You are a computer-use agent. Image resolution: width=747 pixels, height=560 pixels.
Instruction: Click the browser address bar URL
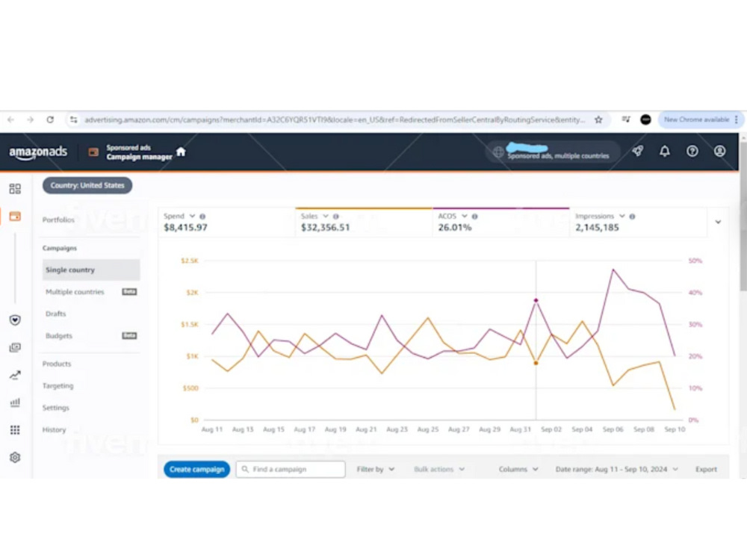point(335,120)
